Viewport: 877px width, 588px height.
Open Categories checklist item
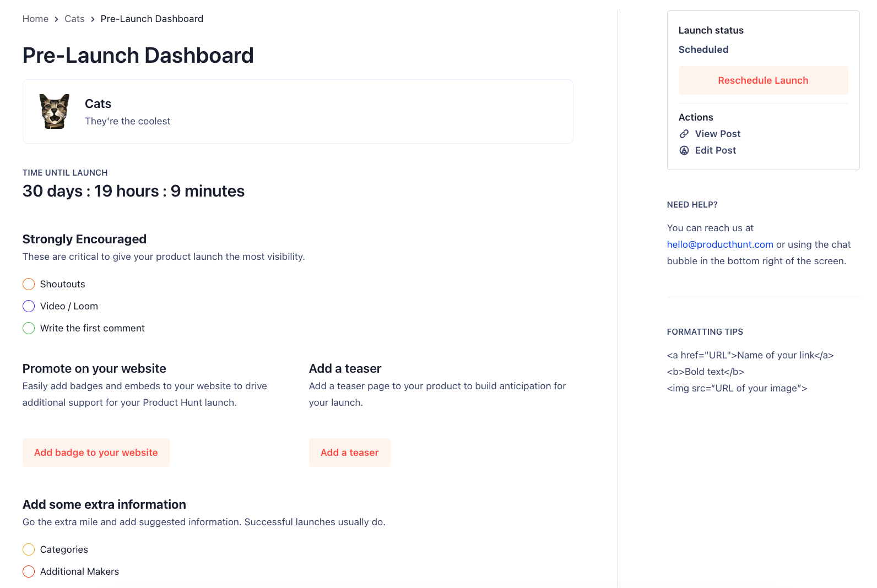click(64, 549)
